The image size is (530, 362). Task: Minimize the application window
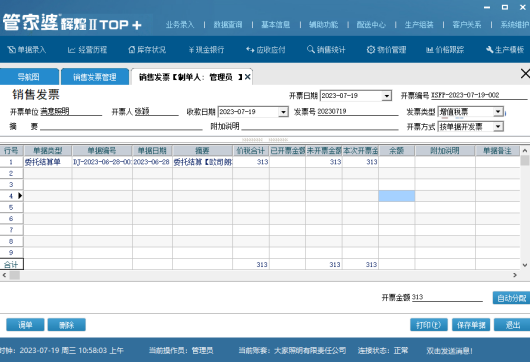pos(487,7)
